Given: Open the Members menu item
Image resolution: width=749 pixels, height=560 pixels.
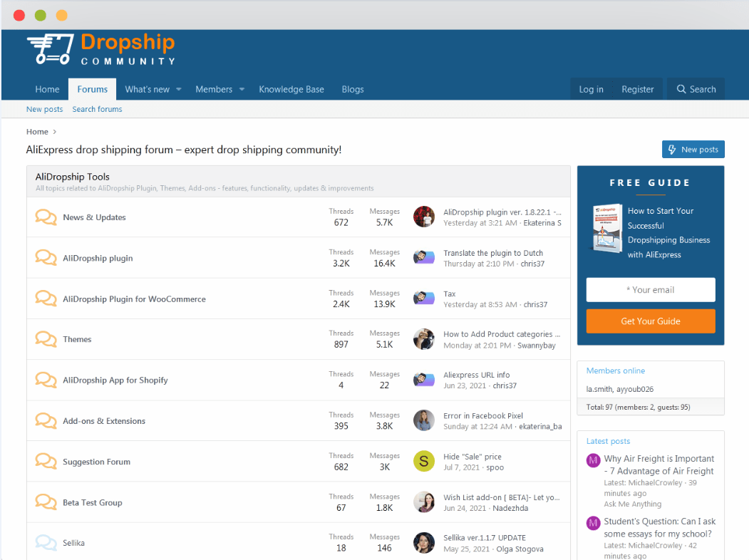Looking at the screenshot, I should (214, 89).
